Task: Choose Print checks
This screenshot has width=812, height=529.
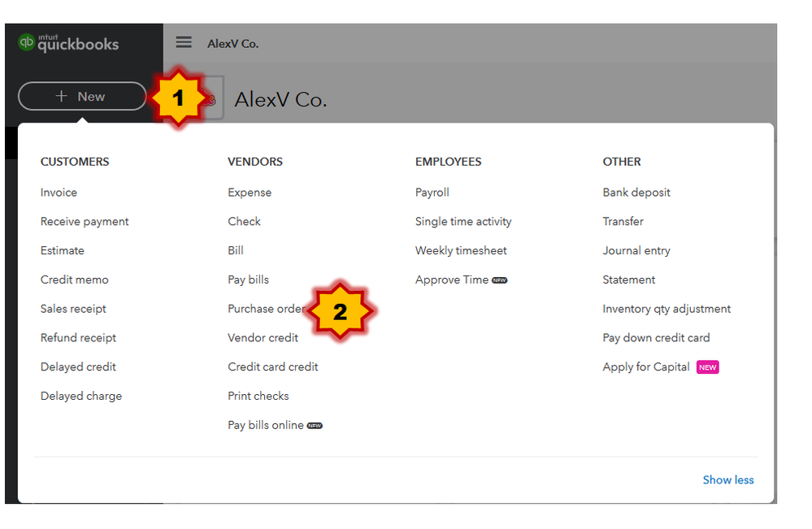Action: coord(258,396)
